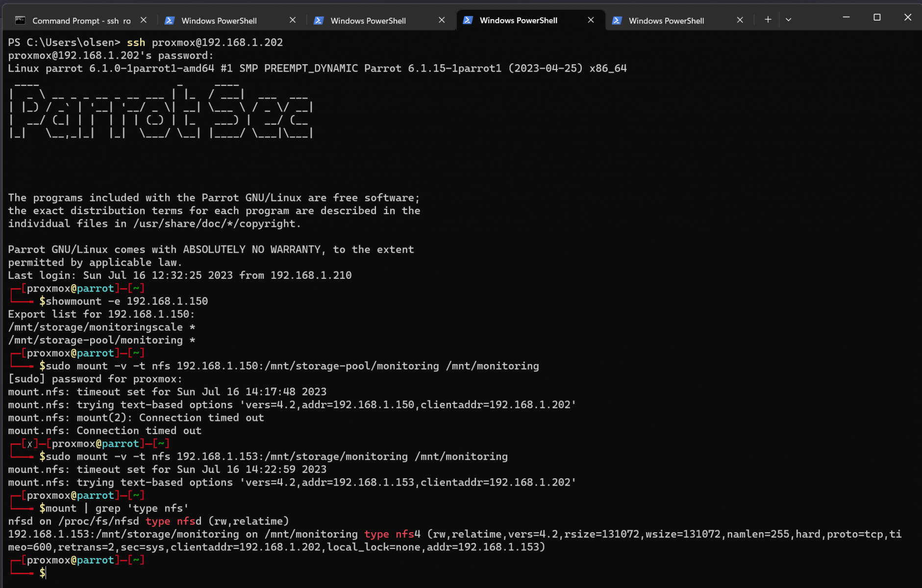The width and height of the screenshot is (922, 588).
Task: Click the 'showmount -e 192.168.1.150' command
Action: point(127,301)
